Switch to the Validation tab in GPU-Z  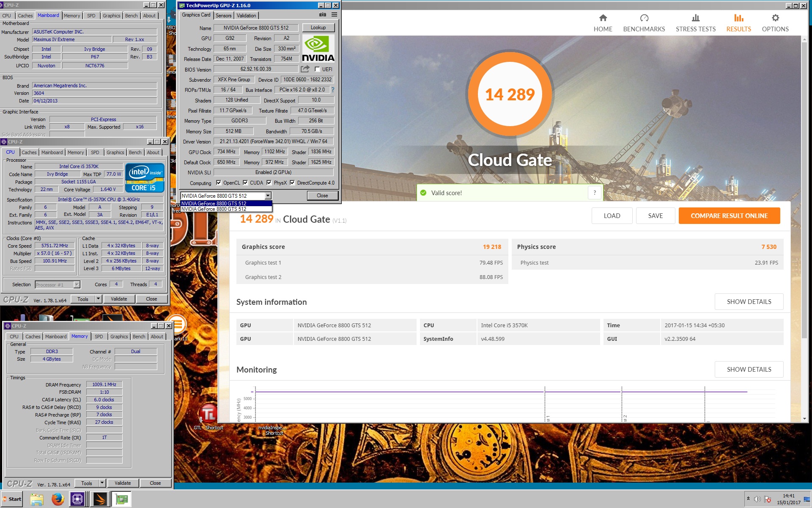pyautogui.click(x=246, y=16)
